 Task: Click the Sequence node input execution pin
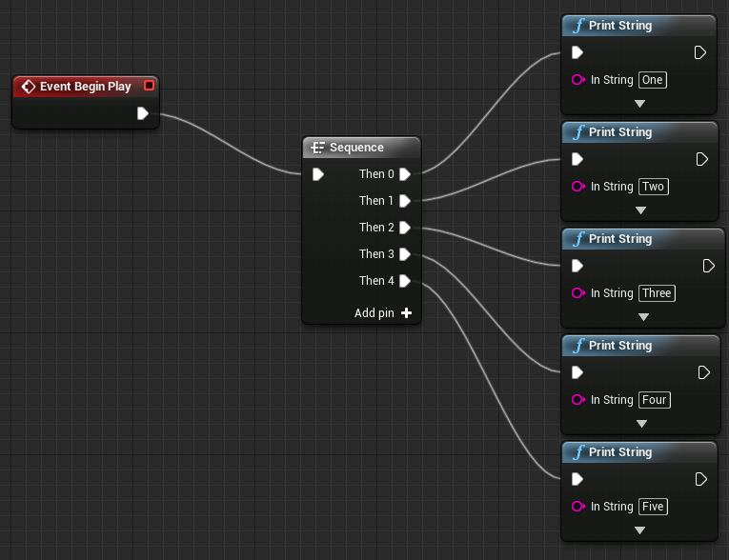[x=318, y=174]
